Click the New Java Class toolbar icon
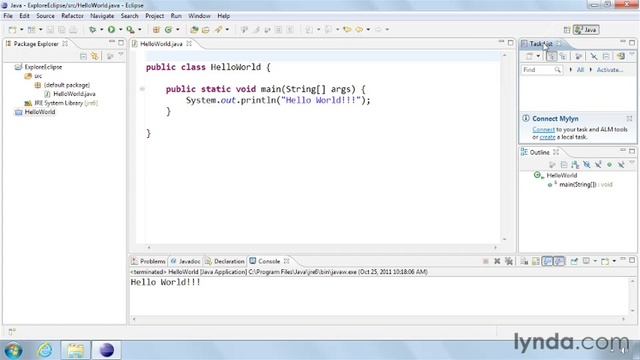 (168, 29)
